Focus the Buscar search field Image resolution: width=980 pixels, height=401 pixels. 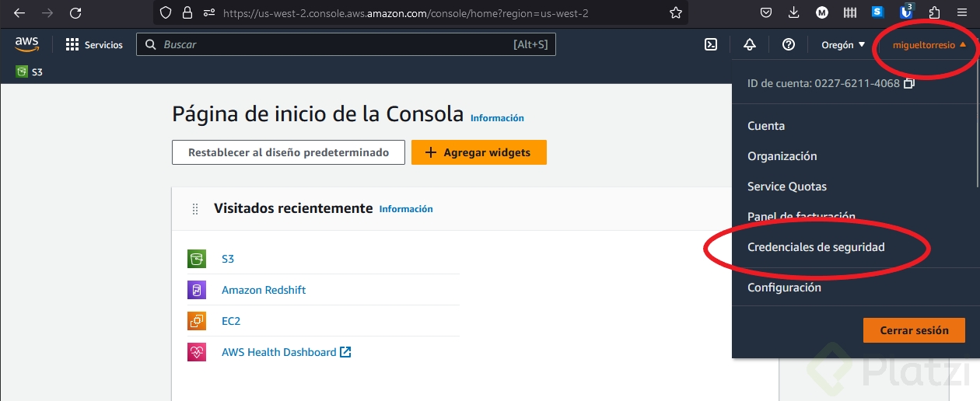click(x=346, y=44)
